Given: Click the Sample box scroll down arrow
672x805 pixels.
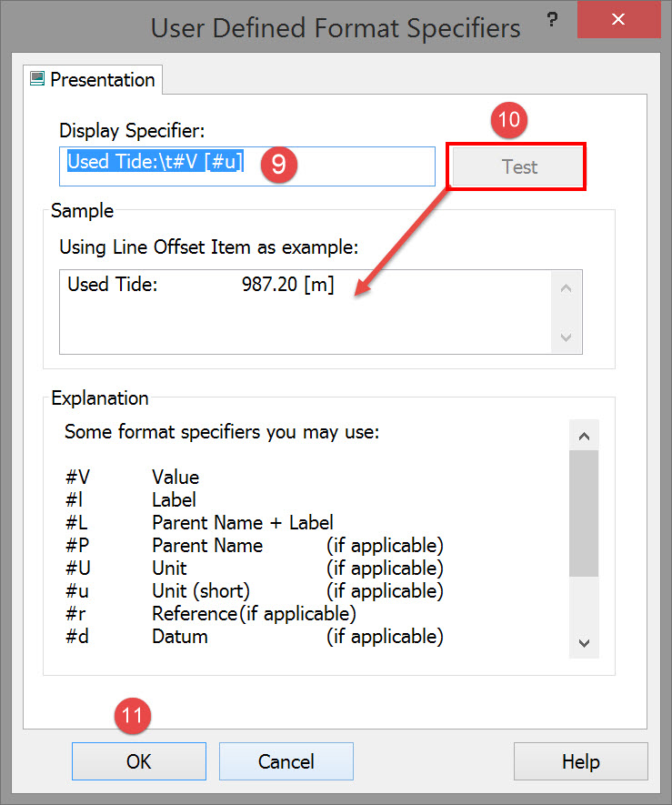Looking at the screenshot, I should click(566, 337).
